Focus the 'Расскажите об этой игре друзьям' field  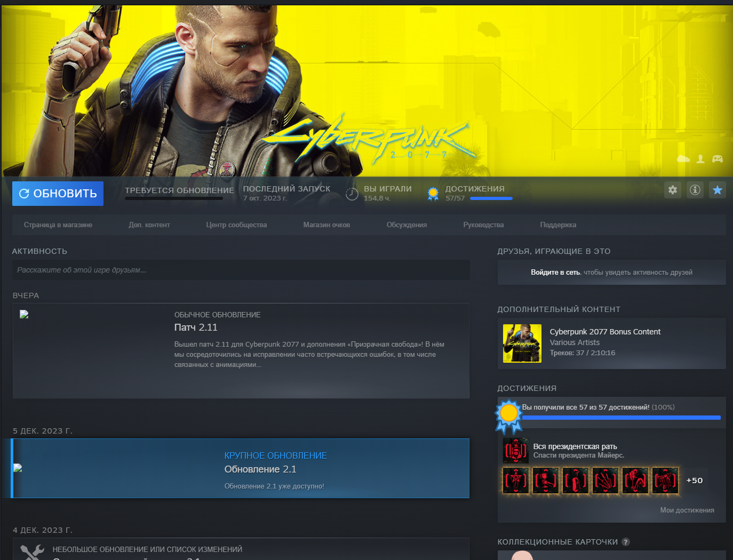tap(241, 270)
